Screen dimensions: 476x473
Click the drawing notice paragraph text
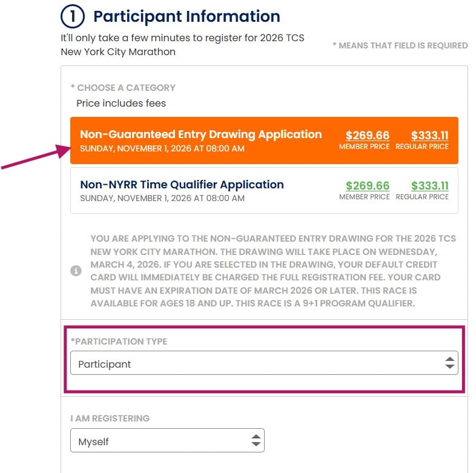273,271
